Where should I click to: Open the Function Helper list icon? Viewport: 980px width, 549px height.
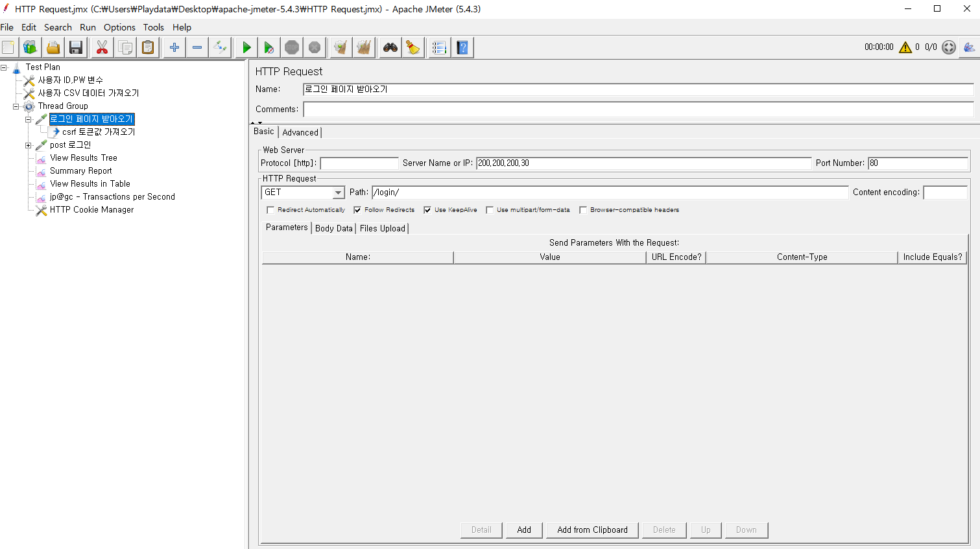click(439, 47)
